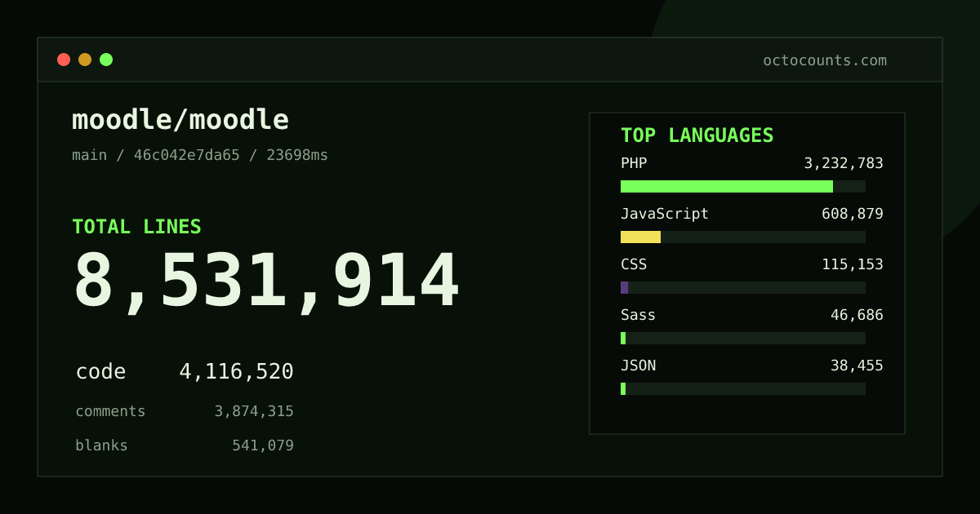Click the comments label
Viewport: 980px width, 514px height.
pyautogui.click(x=110, y=411)
